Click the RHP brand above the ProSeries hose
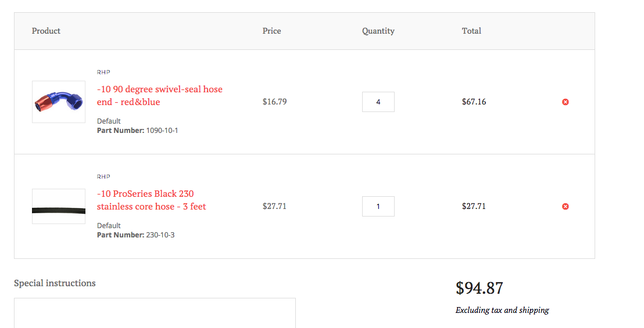 103,176
